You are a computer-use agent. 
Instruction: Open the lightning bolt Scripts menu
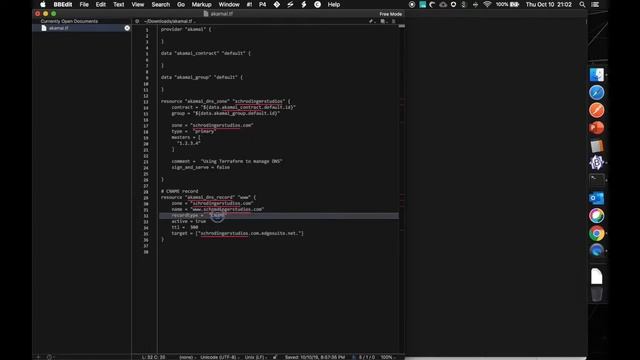pos(304,4)
